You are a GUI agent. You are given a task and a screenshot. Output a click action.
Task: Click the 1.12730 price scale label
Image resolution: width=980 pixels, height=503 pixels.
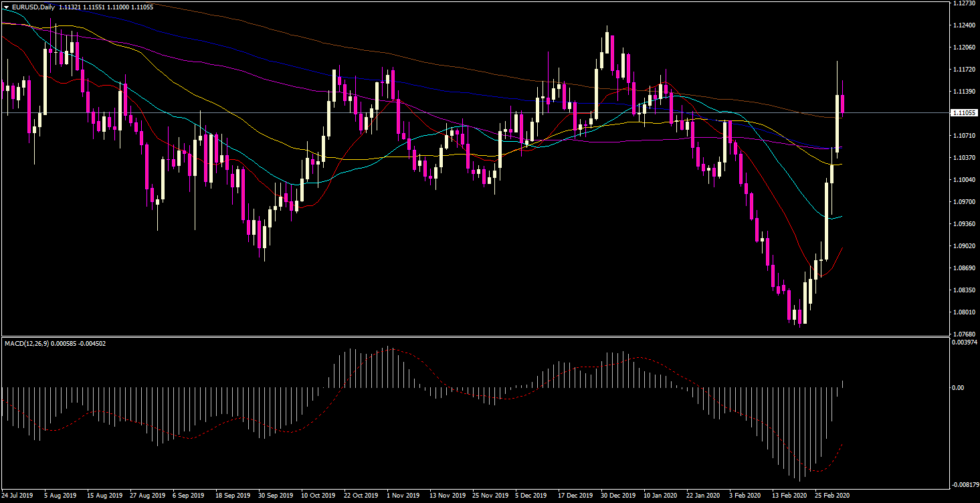[963, 3]
